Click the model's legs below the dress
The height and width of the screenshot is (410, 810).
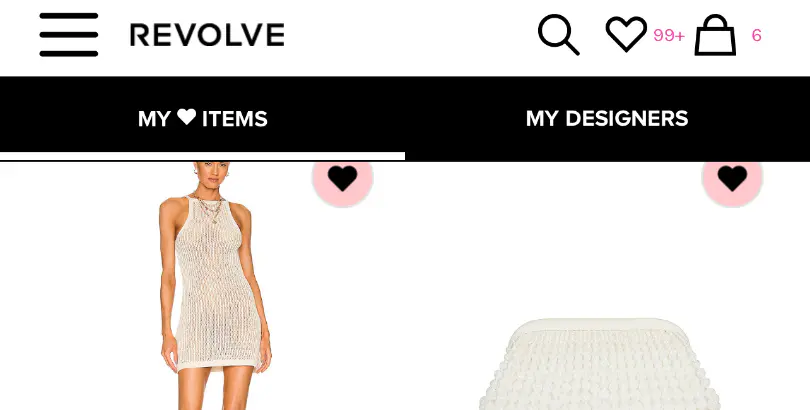[215, 388]
